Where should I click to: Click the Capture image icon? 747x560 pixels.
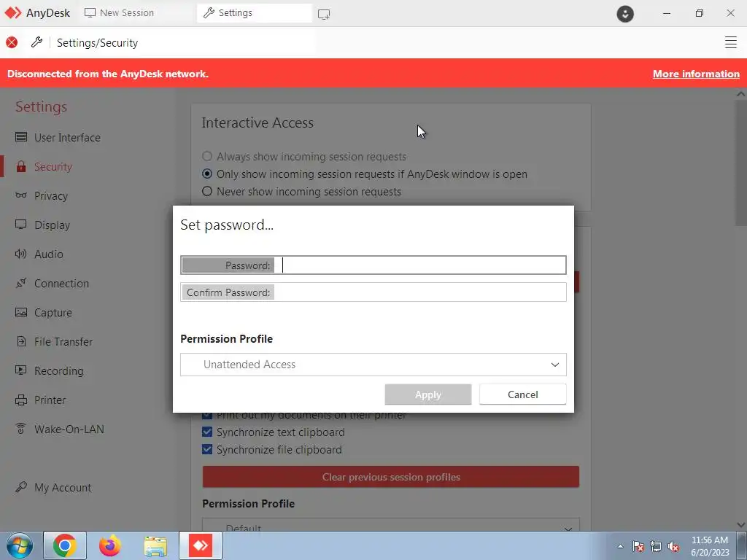pos(21,312)
